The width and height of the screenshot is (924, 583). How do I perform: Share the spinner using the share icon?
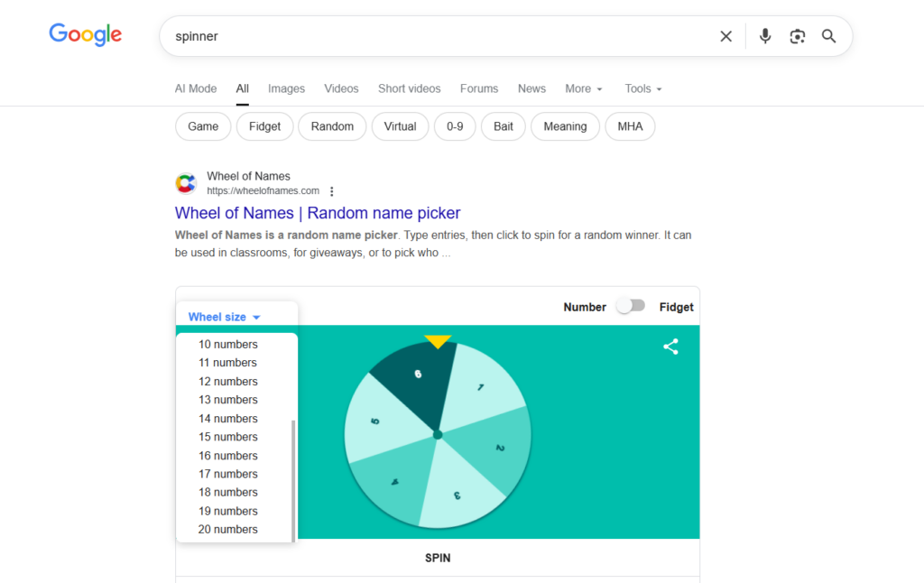tap(670, 347)
